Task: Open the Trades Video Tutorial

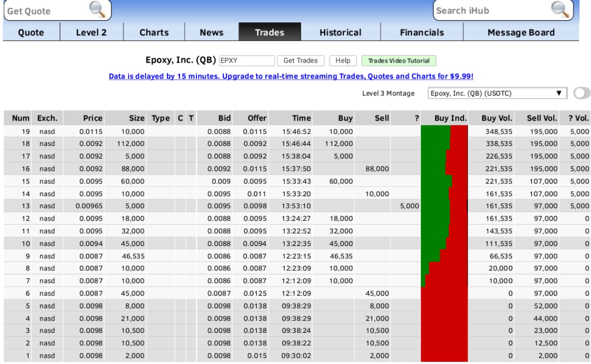Action: [399, 61]
